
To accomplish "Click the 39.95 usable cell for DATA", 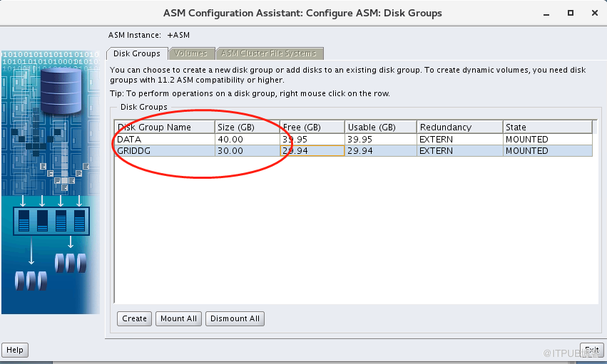I will (381, 139).
